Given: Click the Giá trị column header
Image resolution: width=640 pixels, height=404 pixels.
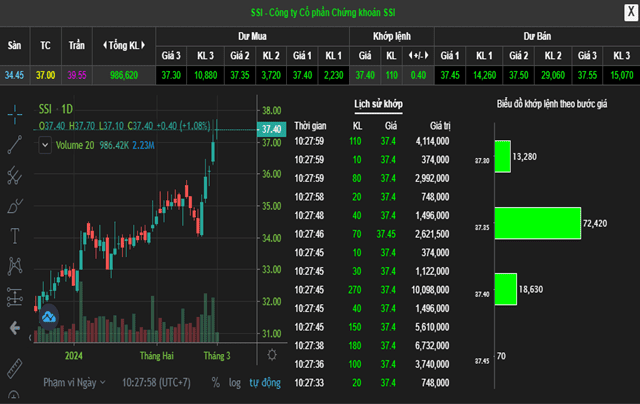Looking at the screenshot, I should point(440,126).
